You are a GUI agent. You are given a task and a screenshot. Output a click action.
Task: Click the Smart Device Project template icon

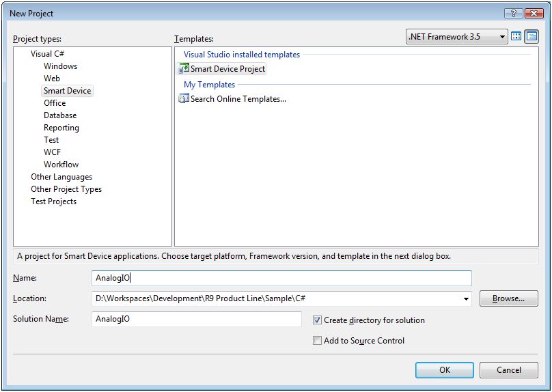pos(183,69)
